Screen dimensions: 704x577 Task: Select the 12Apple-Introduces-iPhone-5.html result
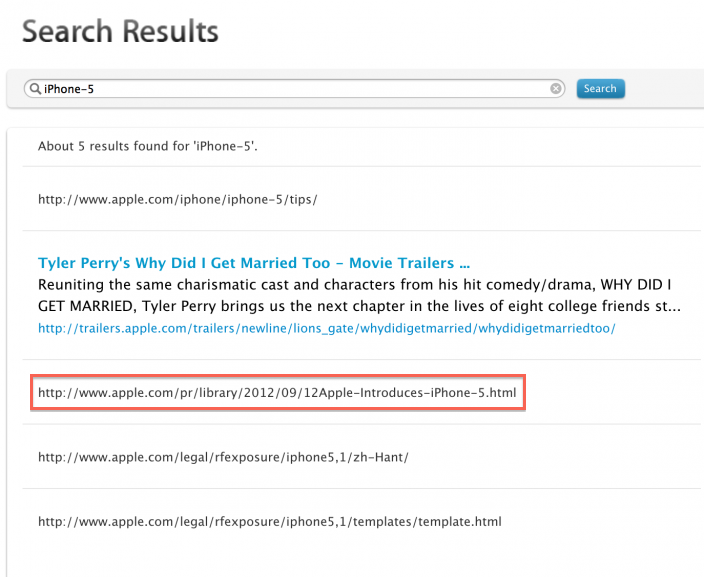[x=277, y=392]
